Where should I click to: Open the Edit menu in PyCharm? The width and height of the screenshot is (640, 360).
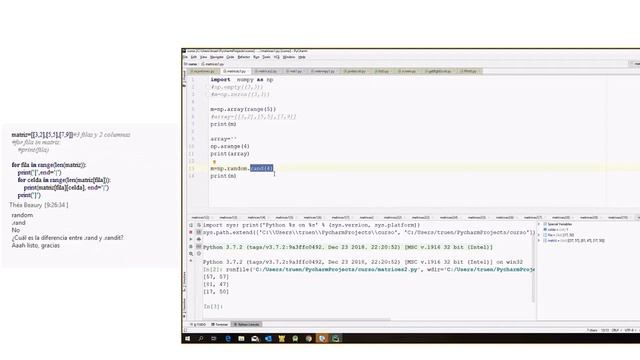click(x=193, y=57)
